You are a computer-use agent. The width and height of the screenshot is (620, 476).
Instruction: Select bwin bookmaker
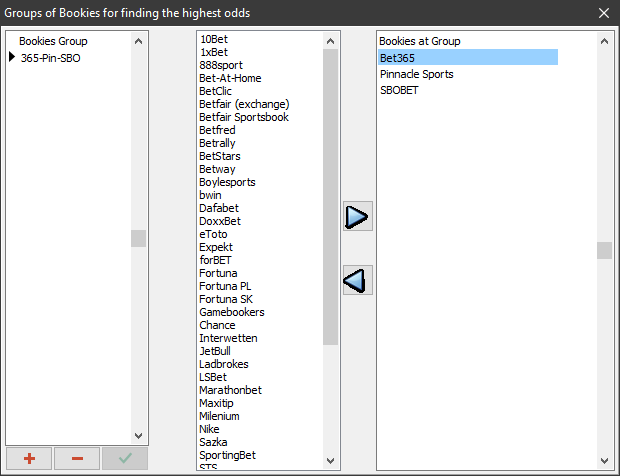coord(210,195)
